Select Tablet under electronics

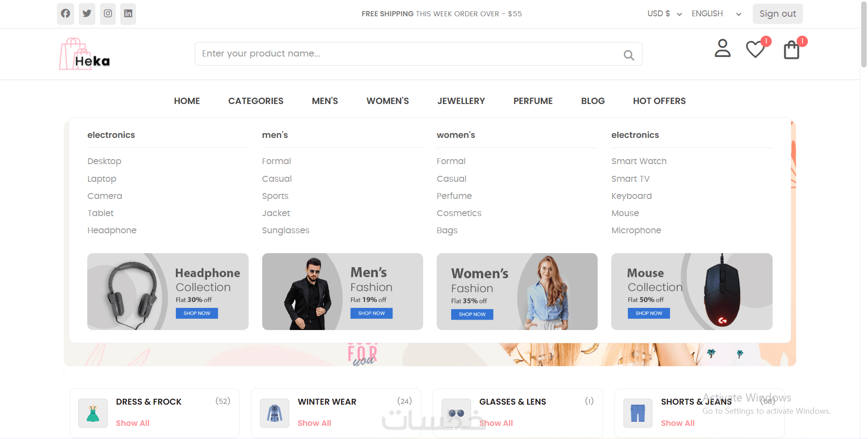click(x=100, y=213)
